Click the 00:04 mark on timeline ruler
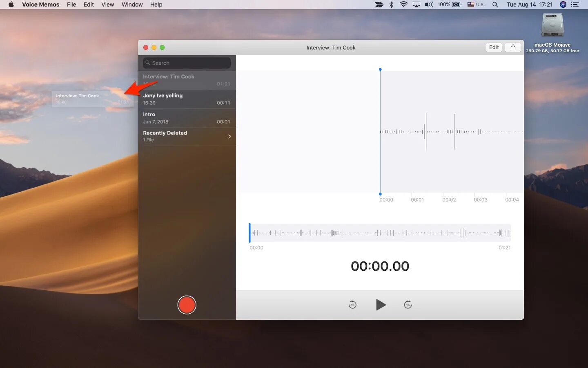The width and height of the screenshot is (588, 368). click(x=512, y=200)
